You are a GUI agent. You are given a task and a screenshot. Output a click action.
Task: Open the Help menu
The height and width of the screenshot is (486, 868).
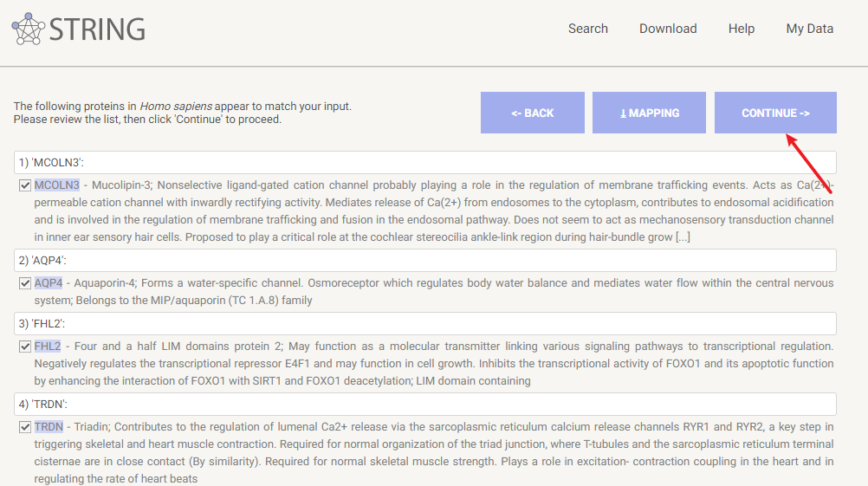741,29
